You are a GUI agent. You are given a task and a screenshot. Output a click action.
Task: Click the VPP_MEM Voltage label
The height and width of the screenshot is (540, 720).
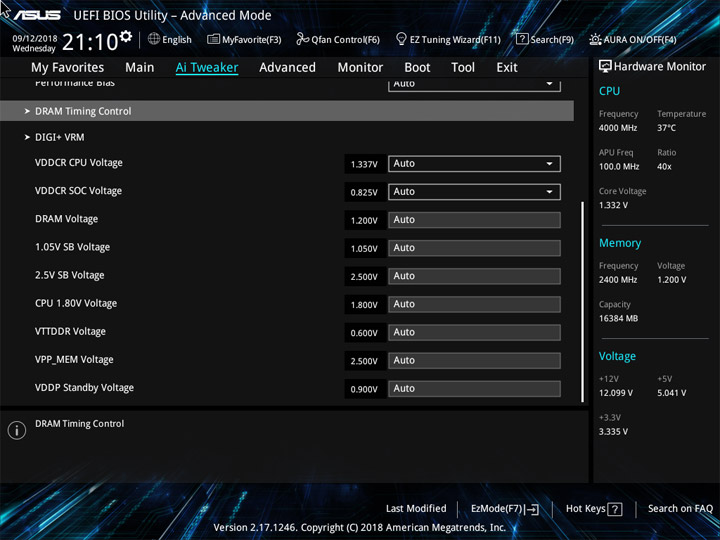74,360
